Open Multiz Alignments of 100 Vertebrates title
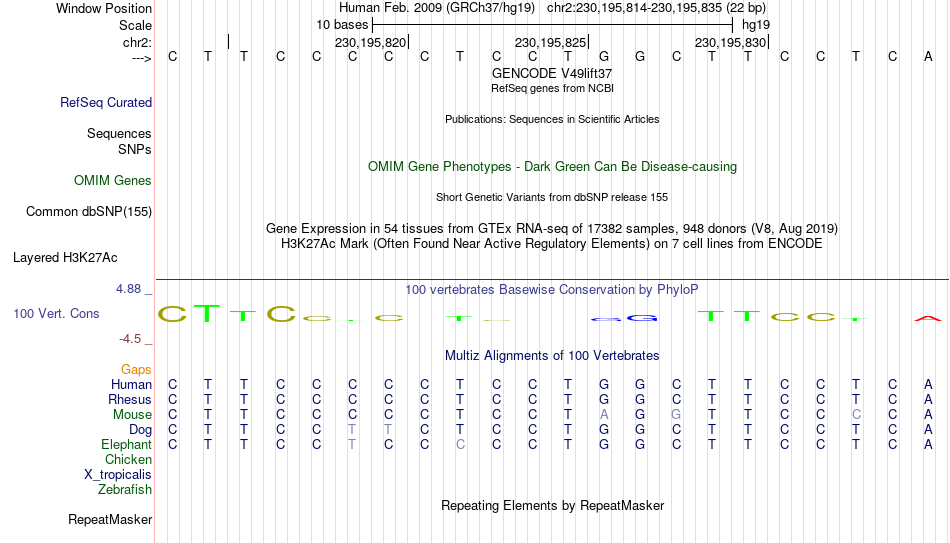 tap(552, 356)
